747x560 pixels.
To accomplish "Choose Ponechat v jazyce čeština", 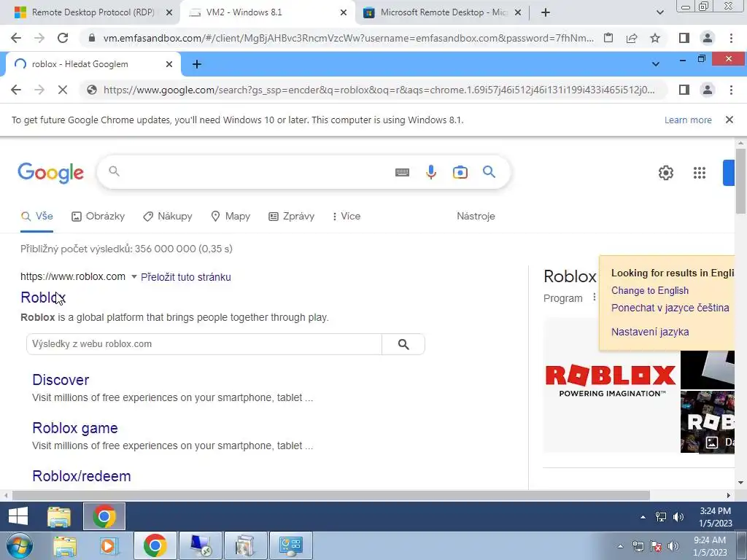I will [670, 308].
